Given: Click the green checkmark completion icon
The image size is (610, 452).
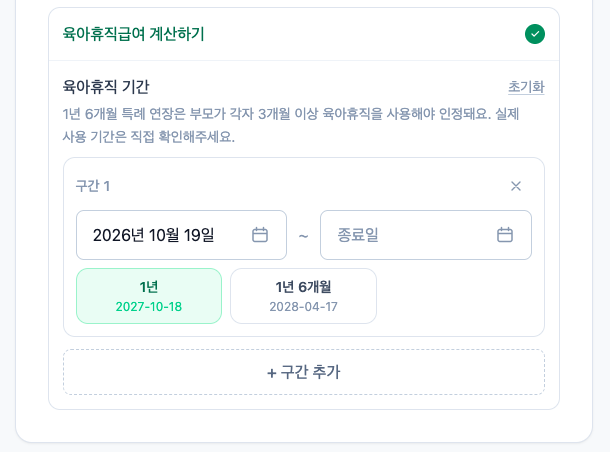Looking at the screenshot, I should (535, 34).
